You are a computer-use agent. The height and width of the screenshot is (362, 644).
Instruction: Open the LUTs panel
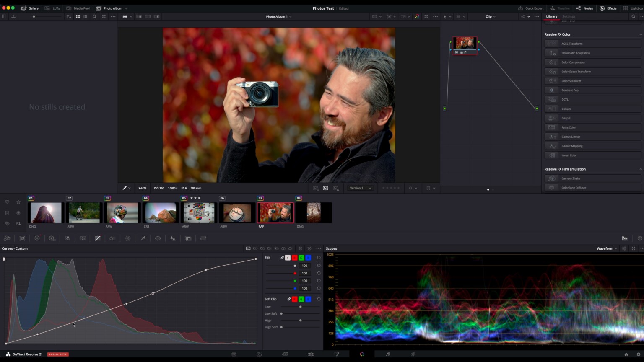pyautogui.click(x=52, y=8)
